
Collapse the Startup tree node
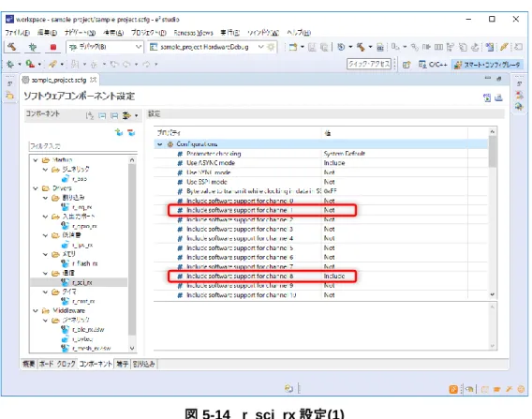[36, 159]
